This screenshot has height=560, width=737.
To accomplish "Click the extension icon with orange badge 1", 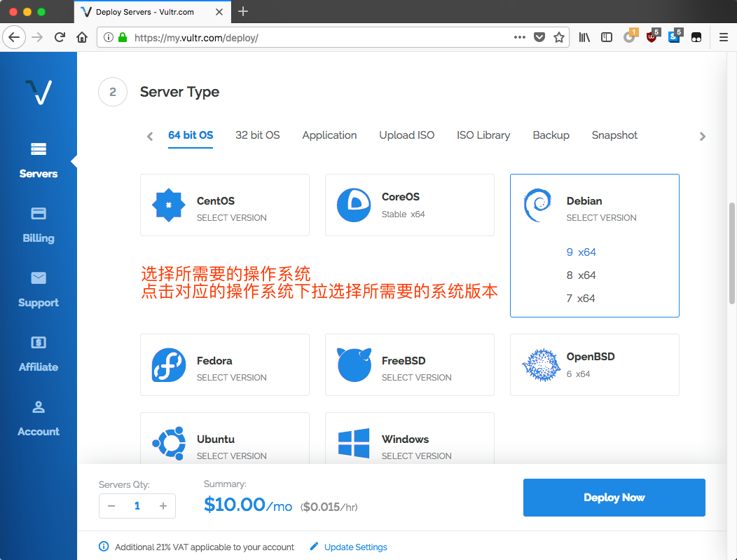I will click(x=630, y=36).
